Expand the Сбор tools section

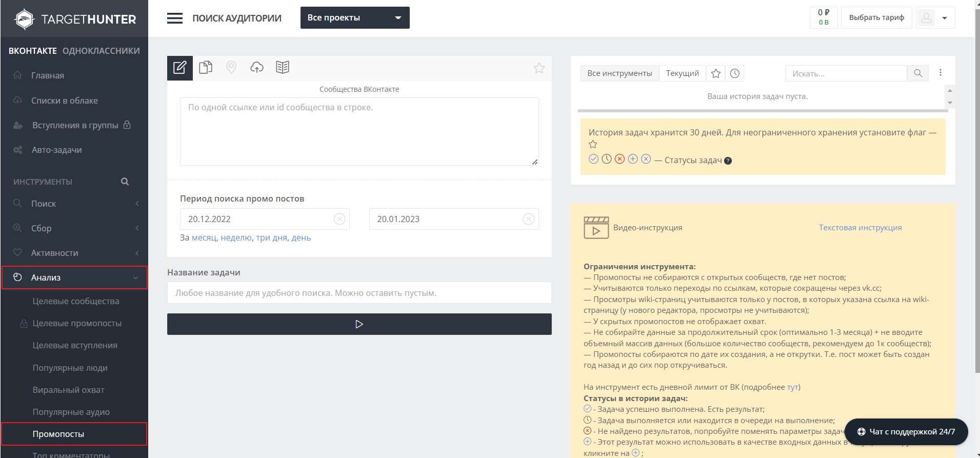(74, 228)
